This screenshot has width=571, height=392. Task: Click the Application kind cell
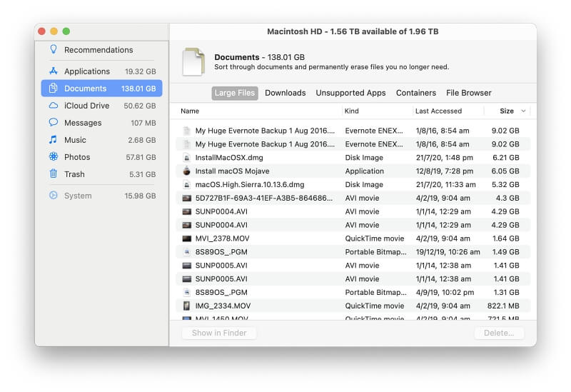tap(364, 171)
